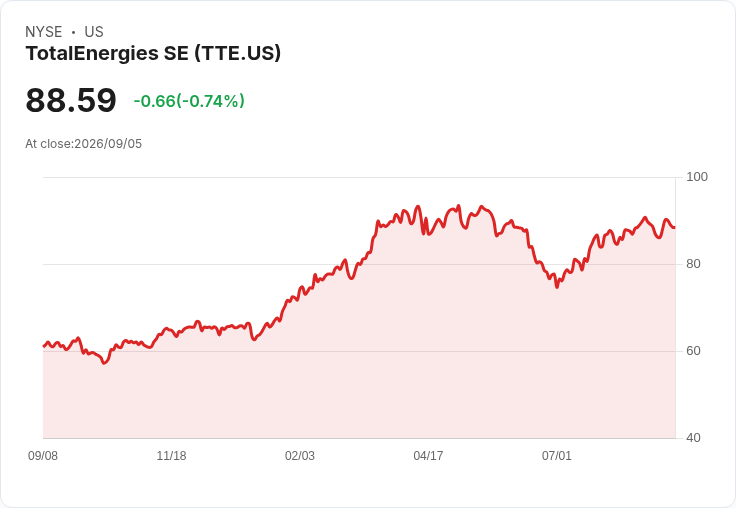
Task: Click the 80 price axis label
Action: point(693,264)
